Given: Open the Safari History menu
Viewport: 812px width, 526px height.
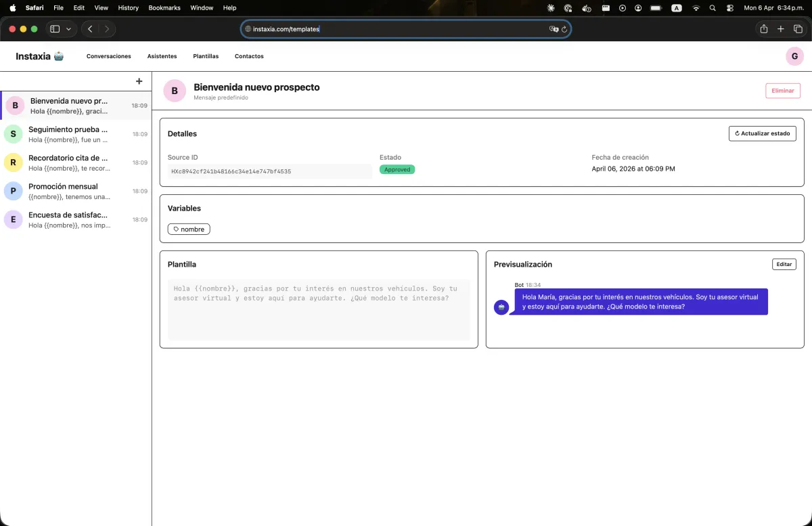Looking at the screenshot, I should coord(128,8).
